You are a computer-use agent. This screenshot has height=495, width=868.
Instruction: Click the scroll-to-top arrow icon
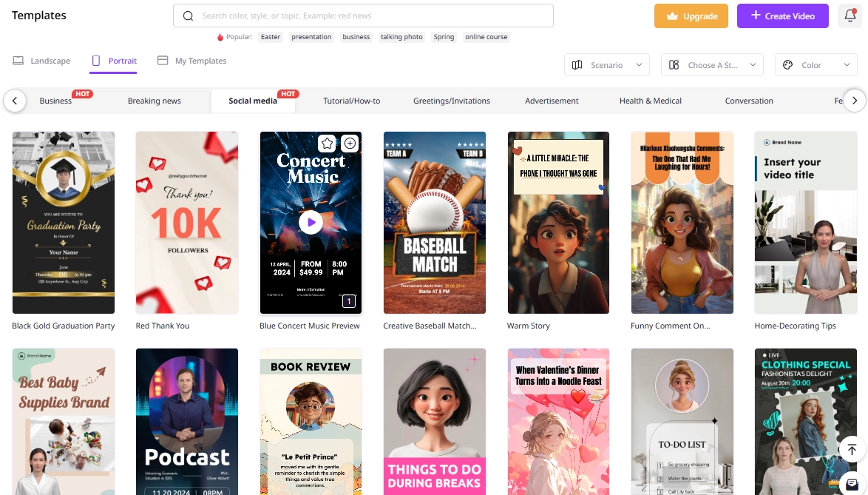[x=852, y=450]
